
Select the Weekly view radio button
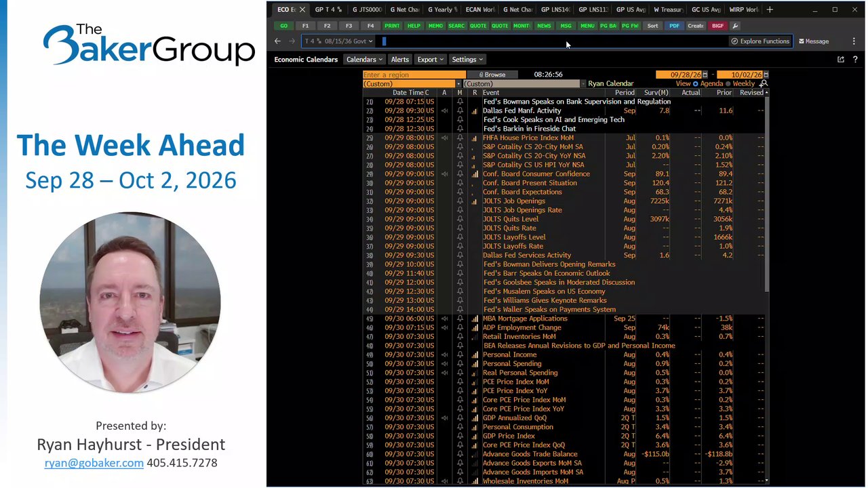[728, 84]
